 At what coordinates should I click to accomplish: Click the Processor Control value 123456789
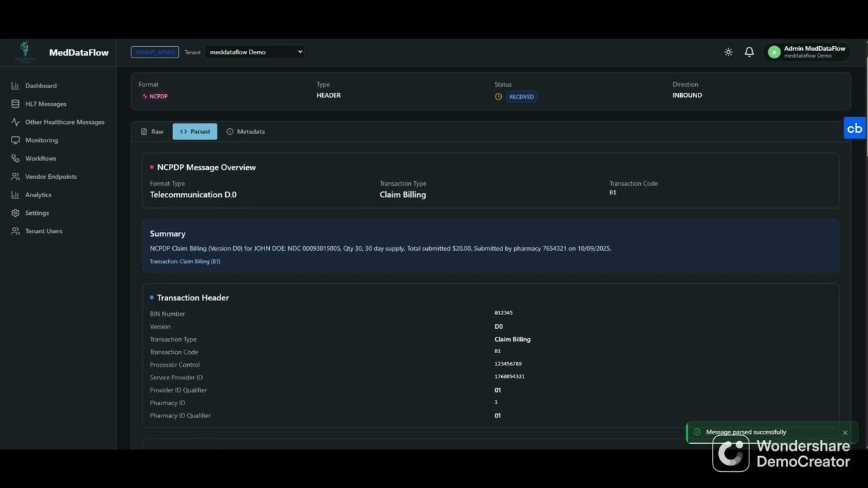pos(508,364)
